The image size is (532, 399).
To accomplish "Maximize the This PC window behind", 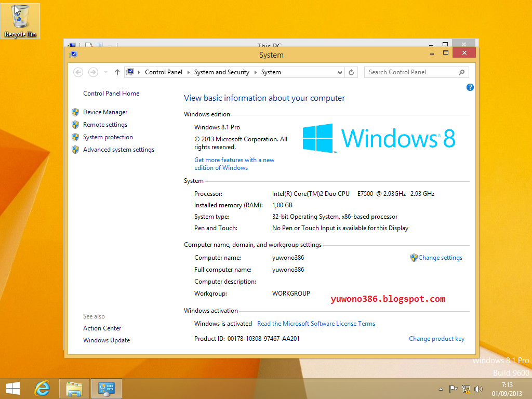I will 445,44.
